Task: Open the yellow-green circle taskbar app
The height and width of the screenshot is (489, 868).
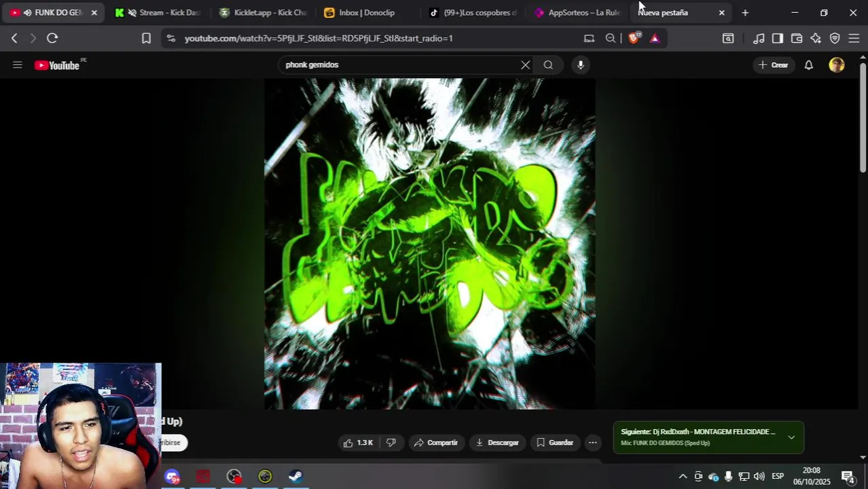Action: coord(265,477)
